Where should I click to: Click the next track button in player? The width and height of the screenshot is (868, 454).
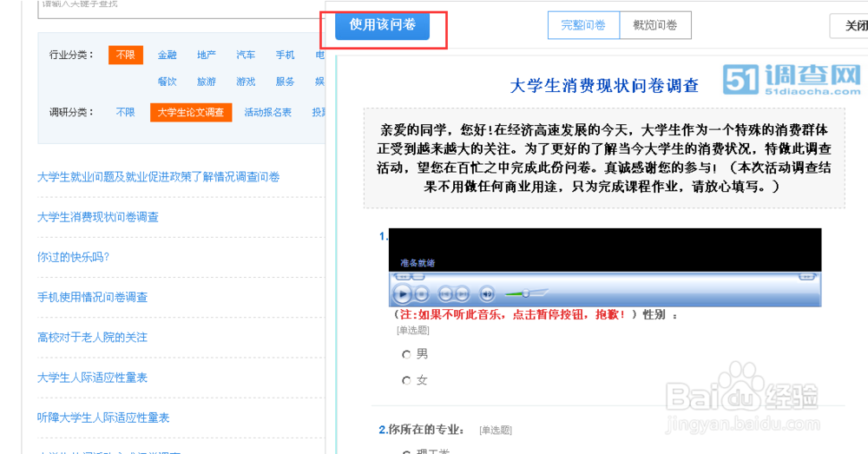pyautogui.click(x=463, y=294)
